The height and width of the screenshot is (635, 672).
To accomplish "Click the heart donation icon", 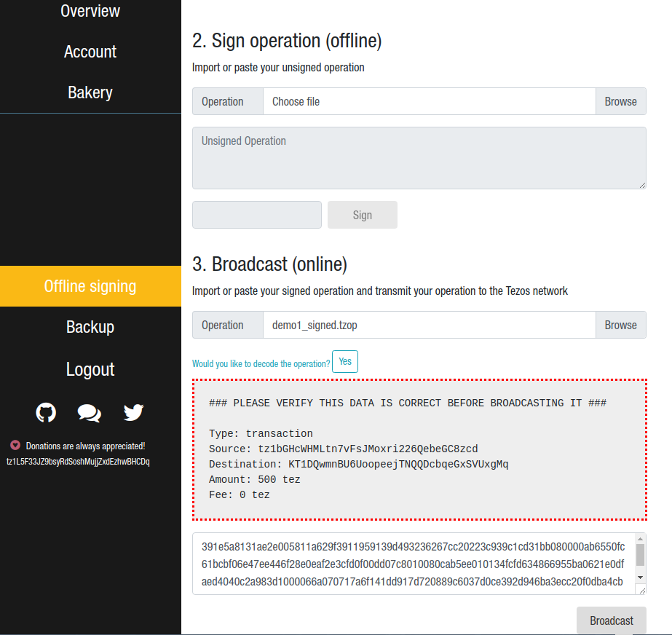I will coord(15,446).
